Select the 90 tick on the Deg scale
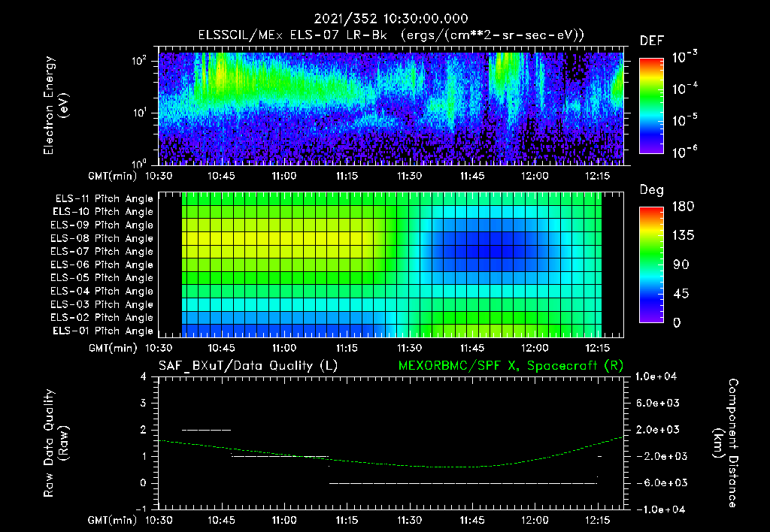 click(681, 265)
